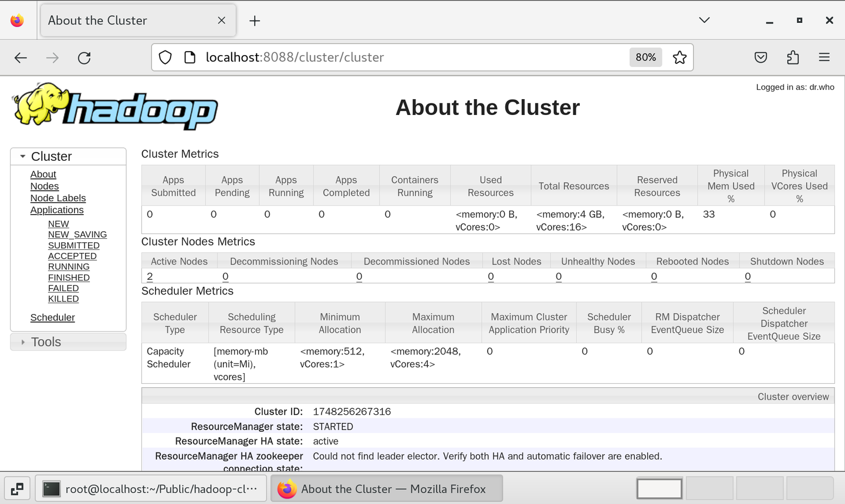Image resolution: width=845 pixels, height=504 pixels.
Task: Open the Firefox extensions icon
Action: click(793, 57)
